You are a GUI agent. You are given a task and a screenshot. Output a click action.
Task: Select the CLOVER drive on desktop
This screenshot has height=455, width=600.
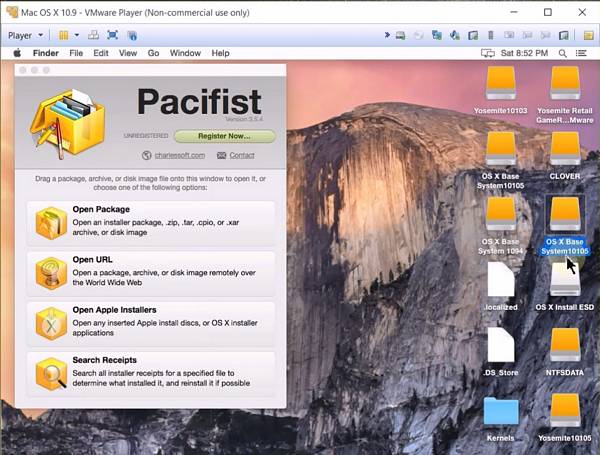click(564, 148)
